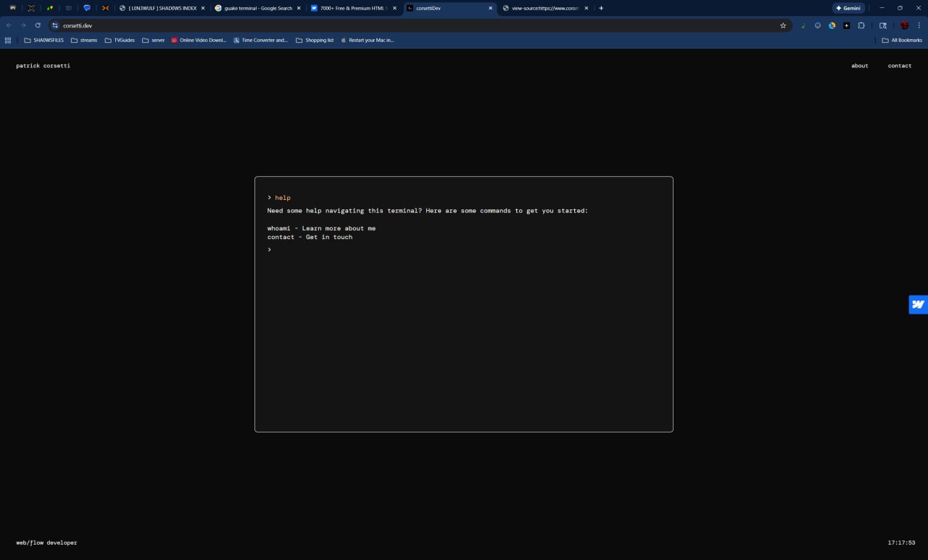Close the corsettiDev tab
Screen dimensions: 928x560
[490, 8]
